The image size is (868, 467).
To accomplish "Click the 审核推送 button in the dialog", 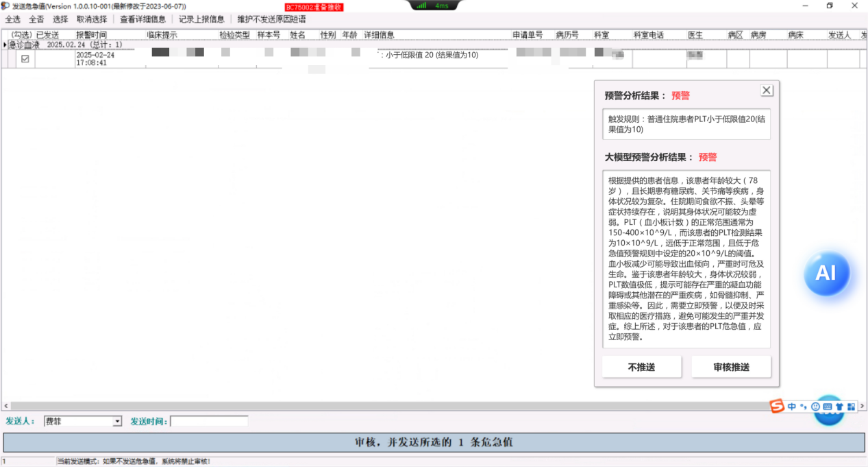I will coord(730,367).
